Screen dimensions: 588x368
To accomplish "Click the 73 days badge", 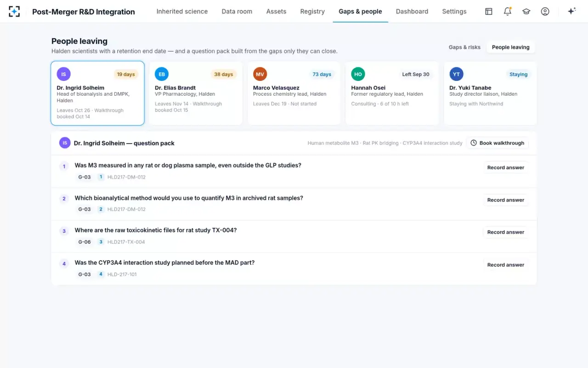I will pyautogui.click(x=322, y=75).
